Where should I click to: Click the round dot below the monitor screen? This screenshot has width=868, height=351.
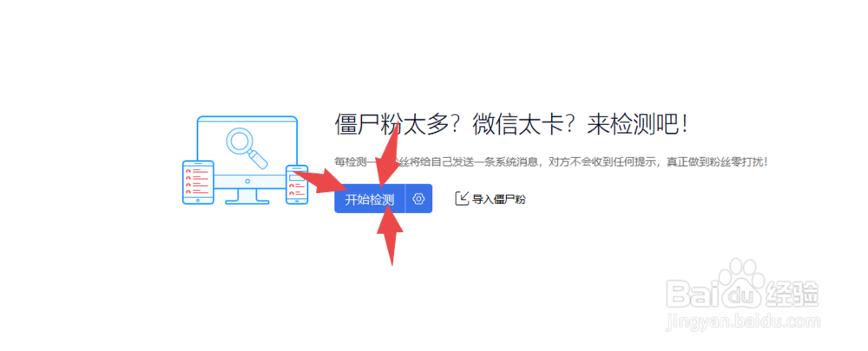coord(247,182)
